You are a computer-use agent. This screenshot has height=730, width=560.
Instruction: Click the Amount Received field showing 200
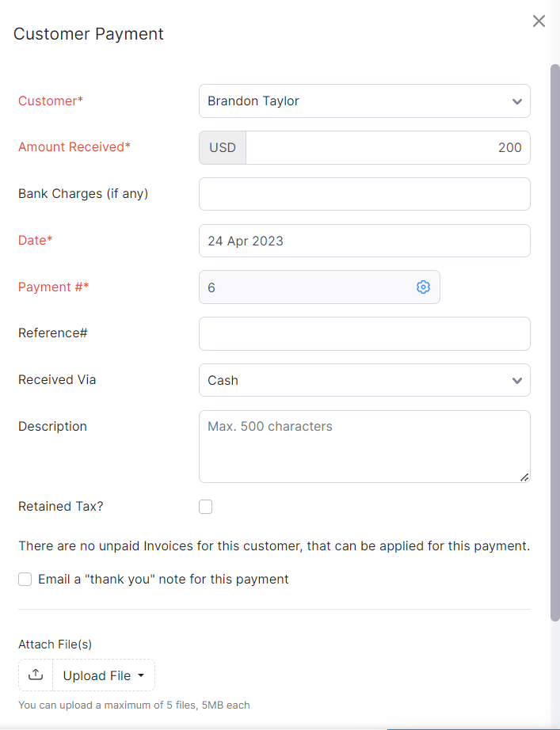(388, 147)
